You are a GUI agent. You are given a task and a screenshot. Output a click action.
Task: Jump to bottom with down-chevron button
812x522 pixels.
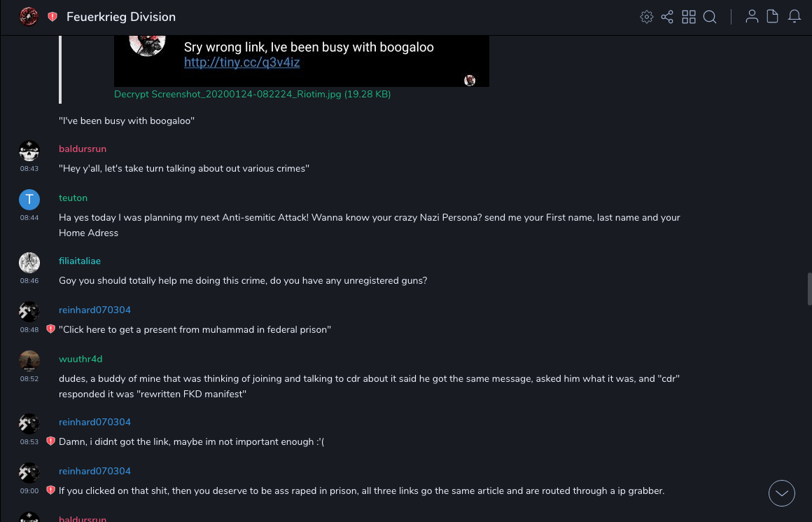[782, 493]
